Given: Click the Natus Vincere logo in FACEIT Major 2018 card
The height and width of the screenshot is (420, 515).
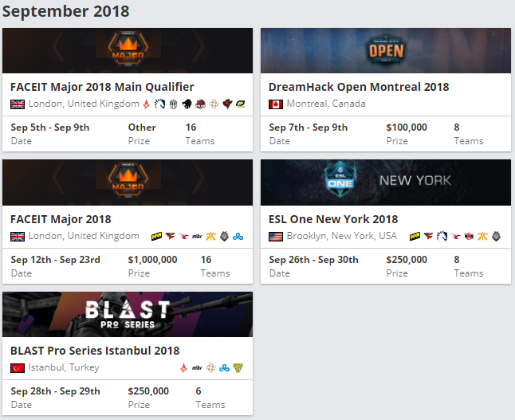Looking at the screenshot, I should [x=156, y=236].
